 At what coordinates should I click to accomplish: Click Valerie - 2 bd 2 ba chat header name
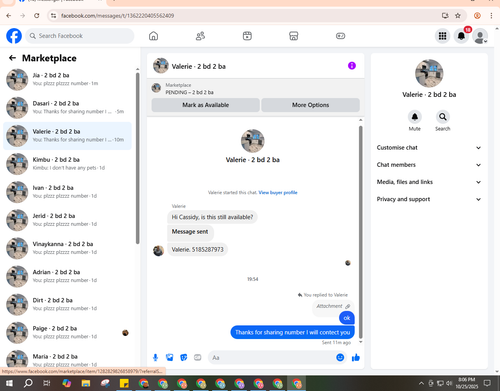(x=198, y=66)
